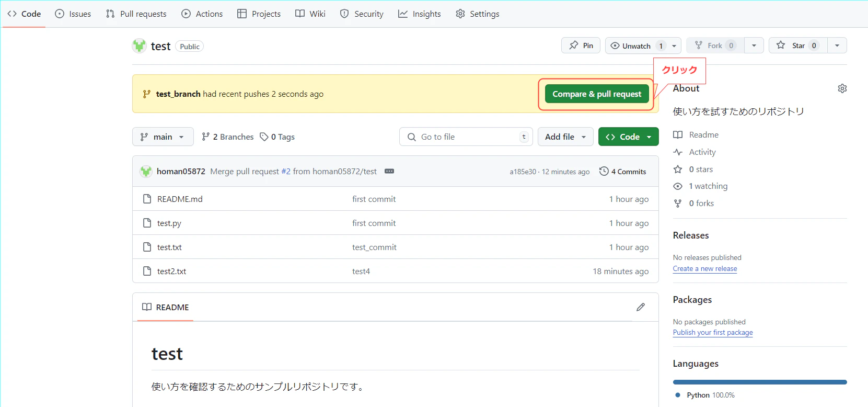Open the Issues tab
Viewport: 868px width, 407px height.
tap(73, 14)
